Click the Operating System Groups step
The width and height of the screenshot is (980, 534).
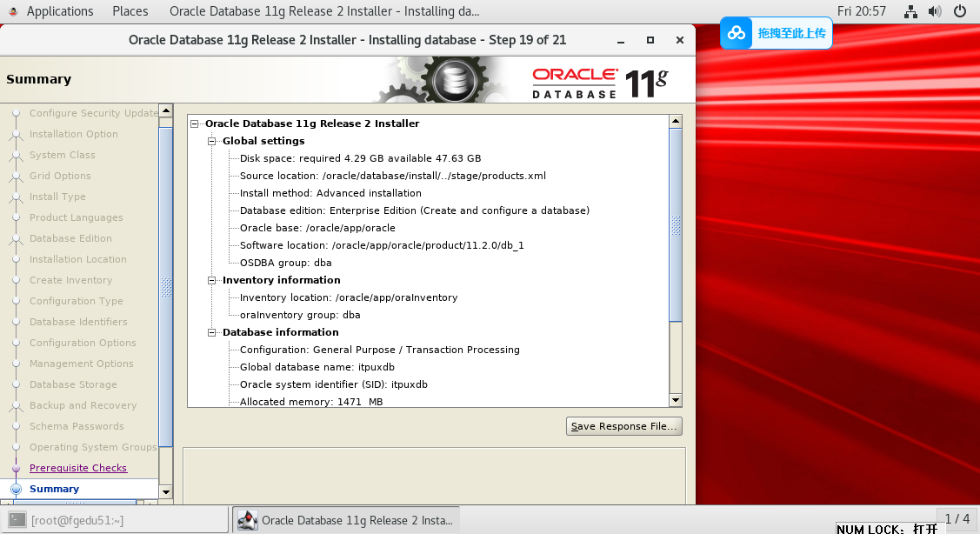[94, 448]
